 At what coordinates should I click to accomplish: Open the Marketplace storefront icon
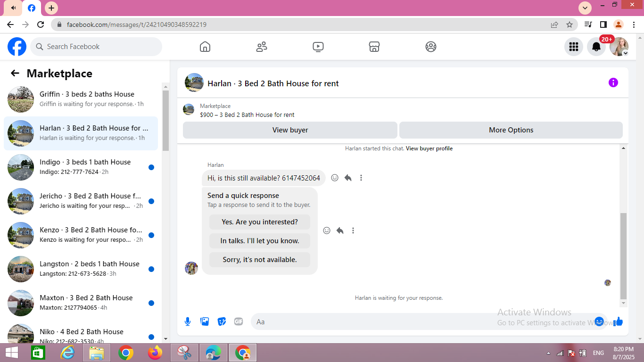click(374, 47)
